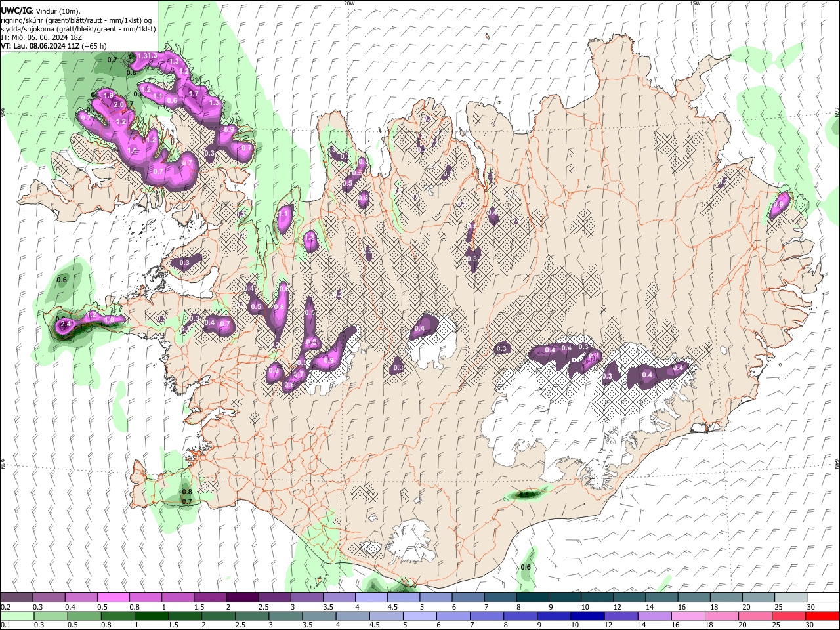Select the bright red 30 rain legend swatch

click(822, 616)
